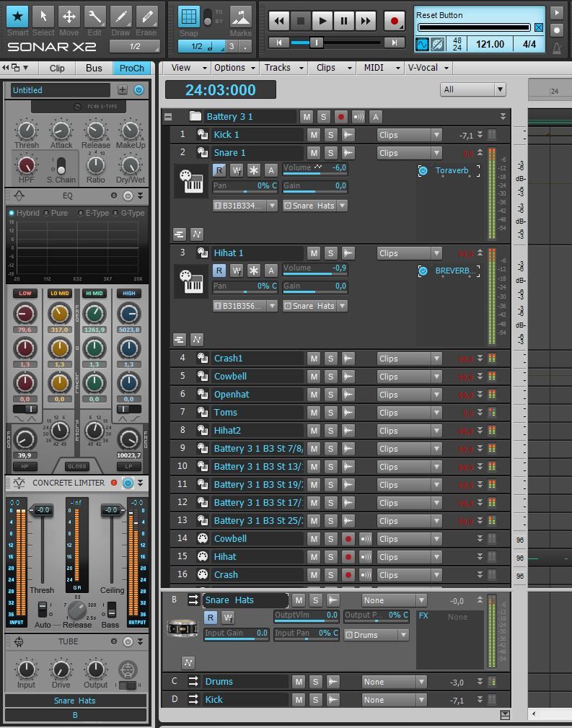Click the Marks icon
Image resolution: width=572 pixels, height=728 pixels.
pos(241,17)
